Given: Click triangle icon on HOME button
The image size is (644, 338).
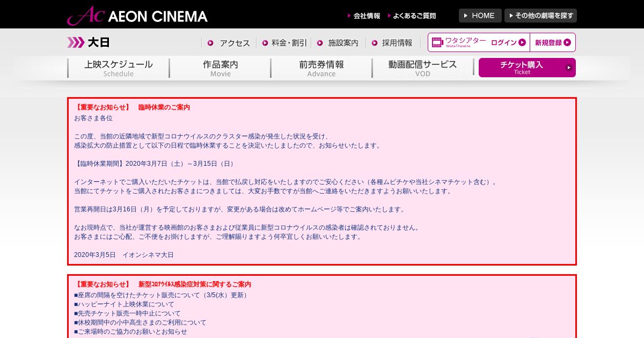Looking at the screenshot, I should (x=466, y=16).
